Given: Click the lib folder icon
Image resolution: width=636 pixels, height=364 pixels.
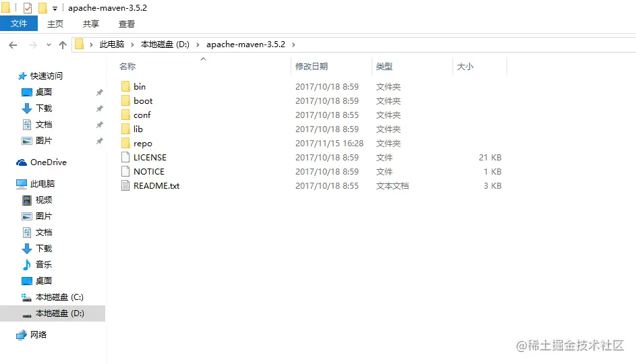Looking at the screenshot, I should pyautogui.click(x=125, y=129).
